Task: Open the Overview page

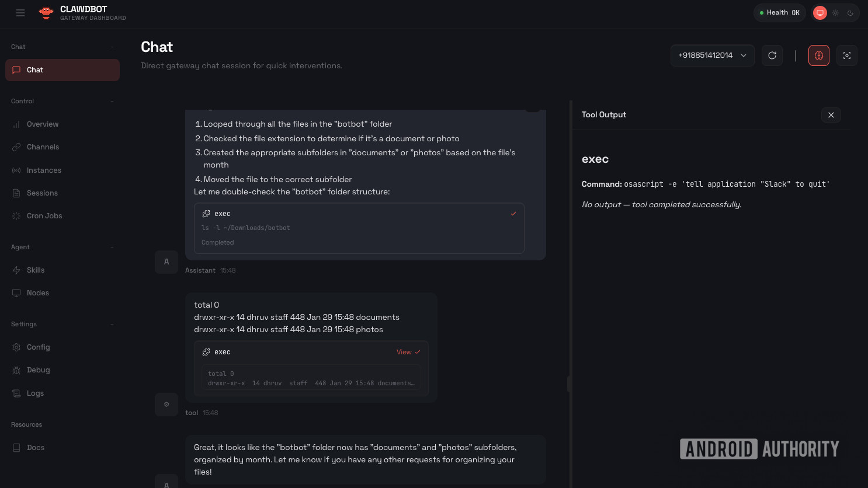Action: (x=43, y=124)
